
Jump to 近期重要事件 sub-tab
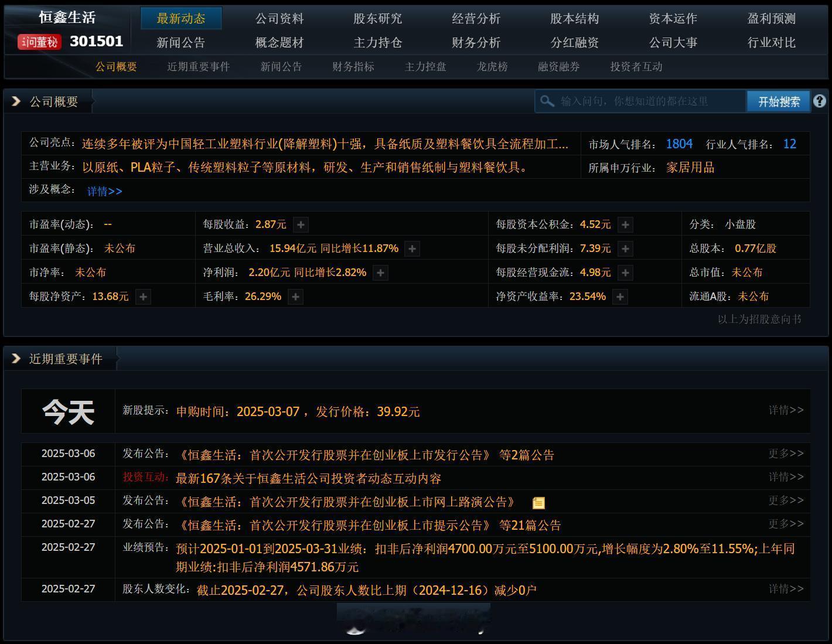199,67
